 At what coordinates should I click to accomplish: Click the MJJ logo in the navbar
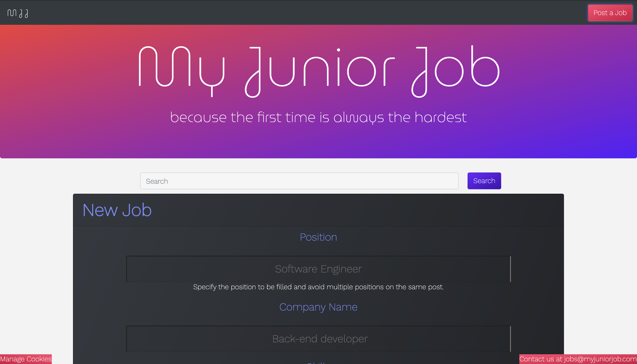(17, 13)
